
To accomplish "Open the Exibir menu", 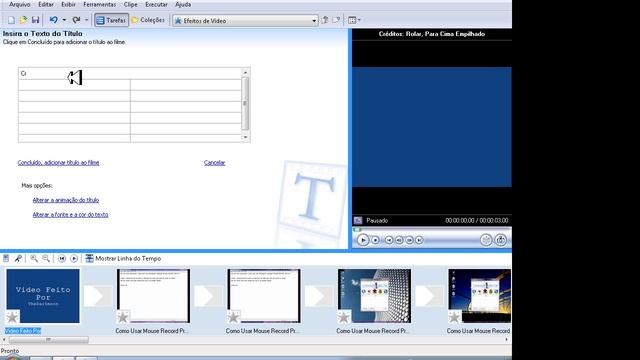I will pos(68,4).
